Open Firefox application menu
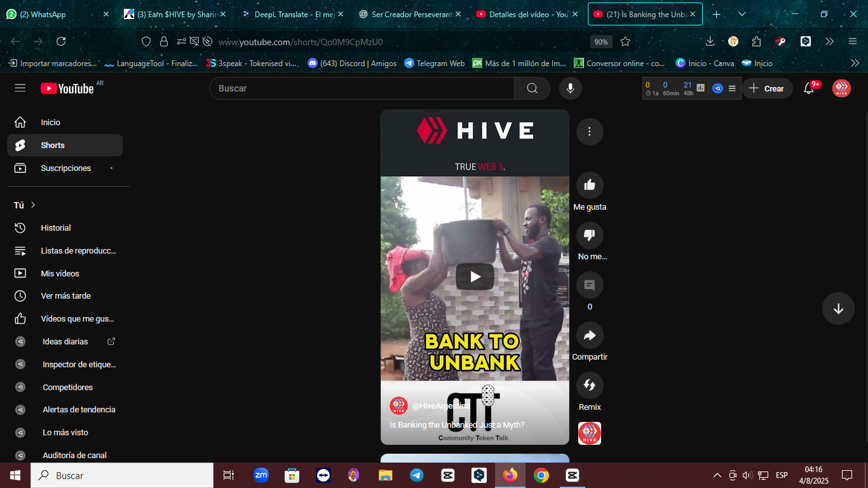Image resolution: width=868 pixels, height=488 pixels. [x=853, y=41]
